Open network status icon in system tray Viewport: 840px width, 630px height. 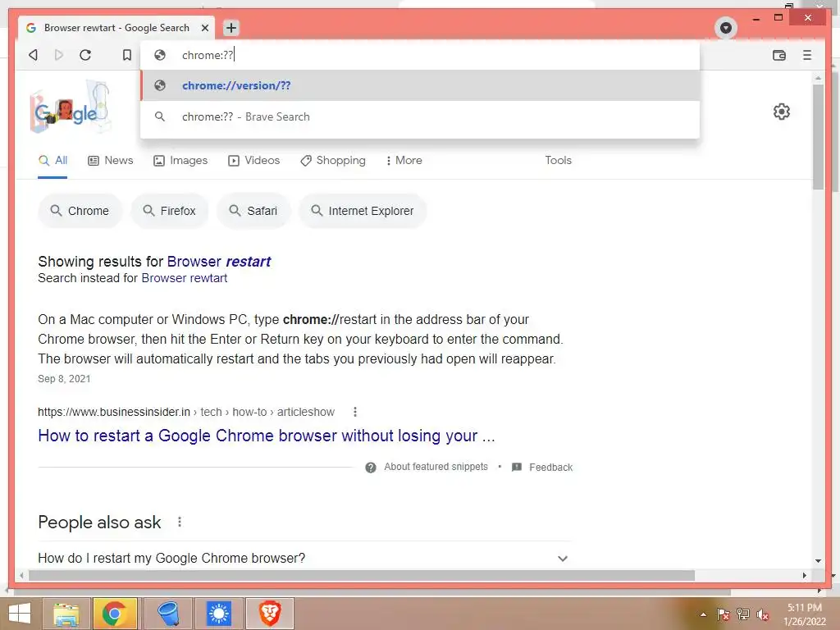click(742, 614)
